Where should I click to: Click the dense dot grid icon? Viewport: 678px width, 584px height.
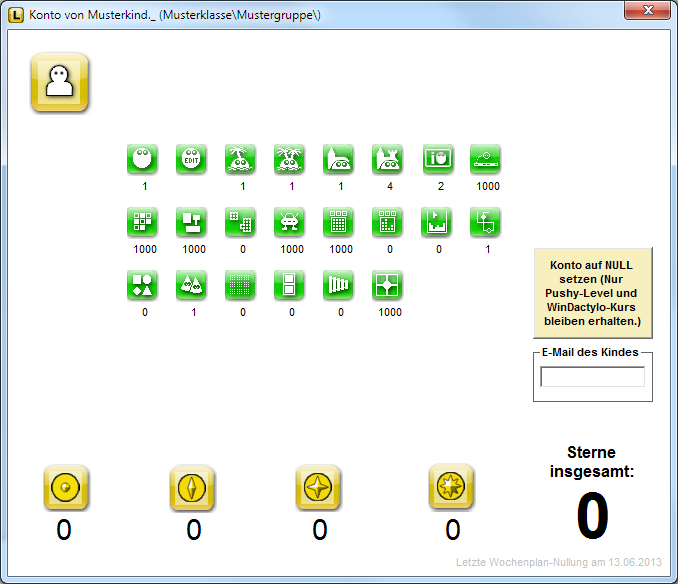(x=240, y=285)
